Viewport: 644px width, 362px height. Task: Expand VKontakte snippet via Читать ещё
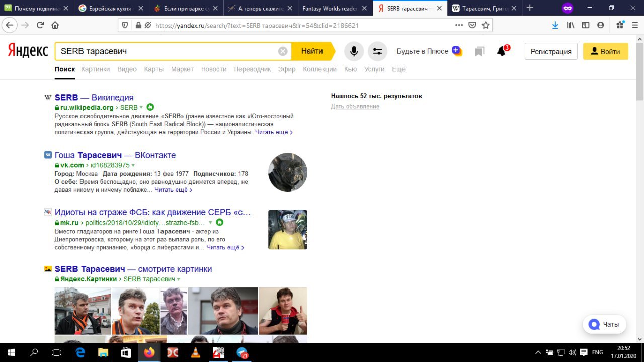[x=174, y=190]
